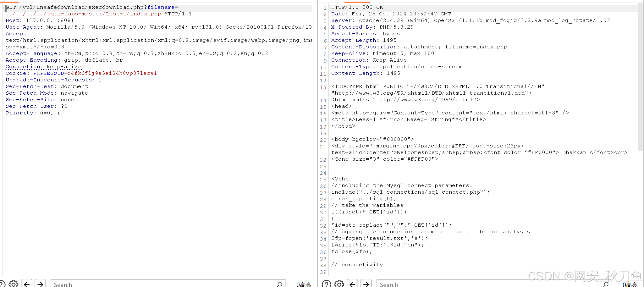Click the Content-Disposition attachment header
The image size is (644, 287).
pyautogui.click(x=419, y=47)
